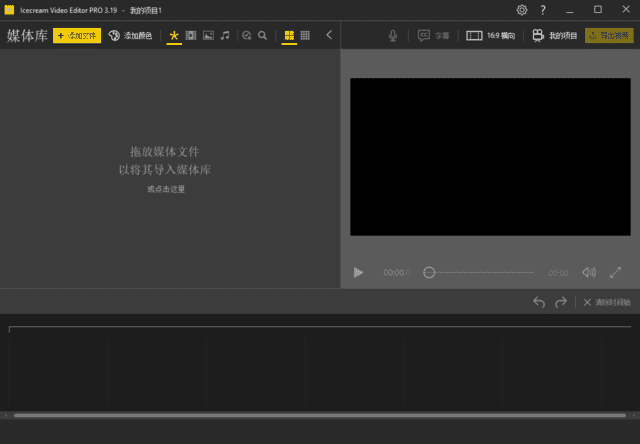Open the 16:9 aspect ratio dropdown
This screenshot has width=640, height=444.
pos(489,35)
